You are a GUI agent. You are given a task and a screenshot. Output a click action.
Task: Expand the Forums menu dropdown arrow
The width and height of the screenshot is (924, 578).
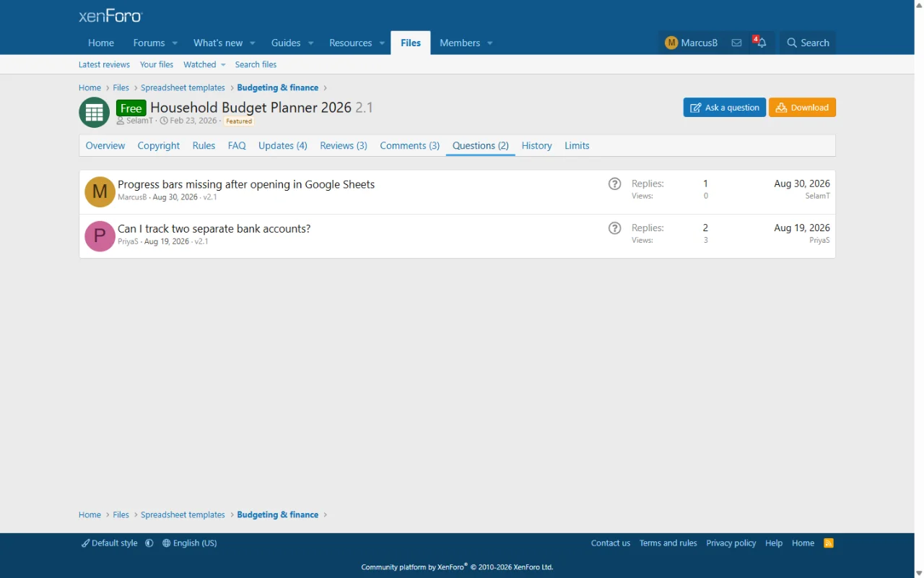pyautogui.click(x=175, y=43)
